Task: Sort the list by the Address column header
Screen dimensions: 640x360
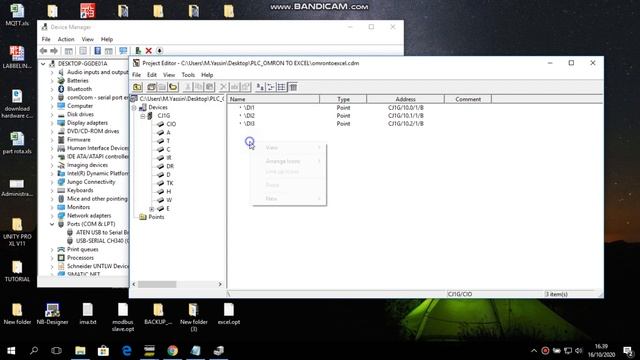Action: 405,99
